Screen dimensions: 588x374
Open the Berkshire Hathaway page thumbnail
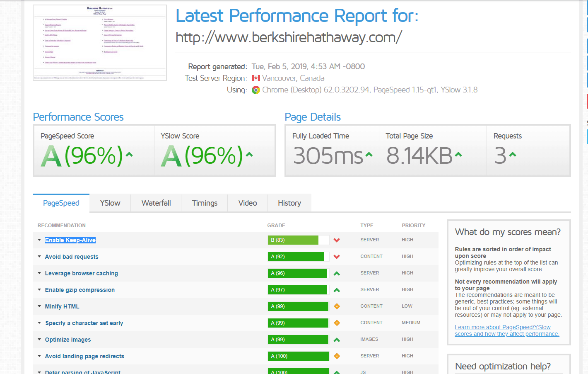pyautogui.click(x=100, y=43)
